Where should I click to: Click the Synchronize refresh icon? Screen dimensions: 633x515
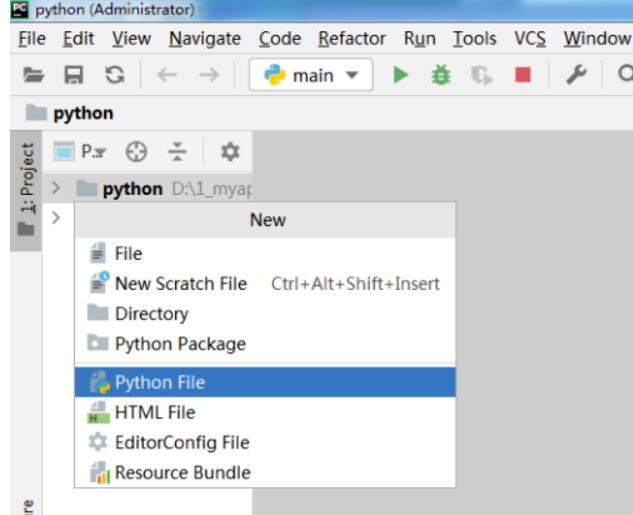coord(115,75)
